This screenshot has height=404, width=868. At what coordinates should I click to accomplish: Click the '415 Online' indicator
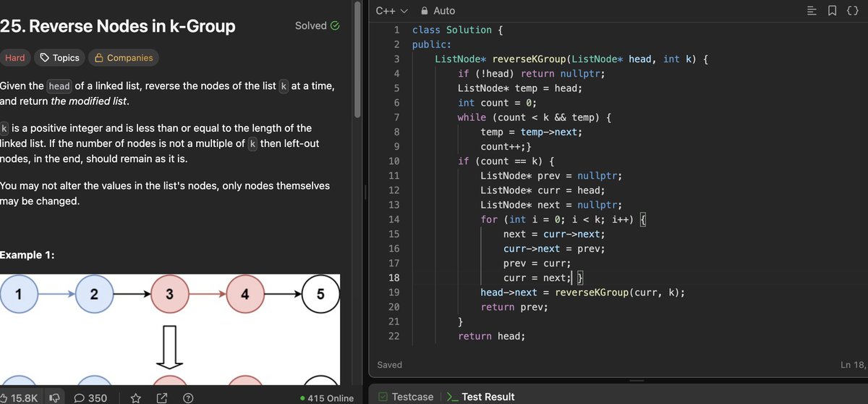pyautogui.click(x=326, y=398)
